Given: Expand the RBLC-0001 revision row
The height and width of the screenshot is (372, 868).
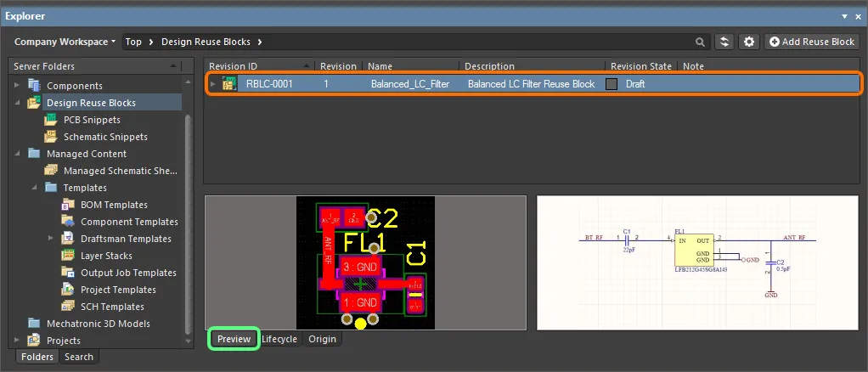Looking at the screenshot, I should pyautogui.click(x=212, y=84).
